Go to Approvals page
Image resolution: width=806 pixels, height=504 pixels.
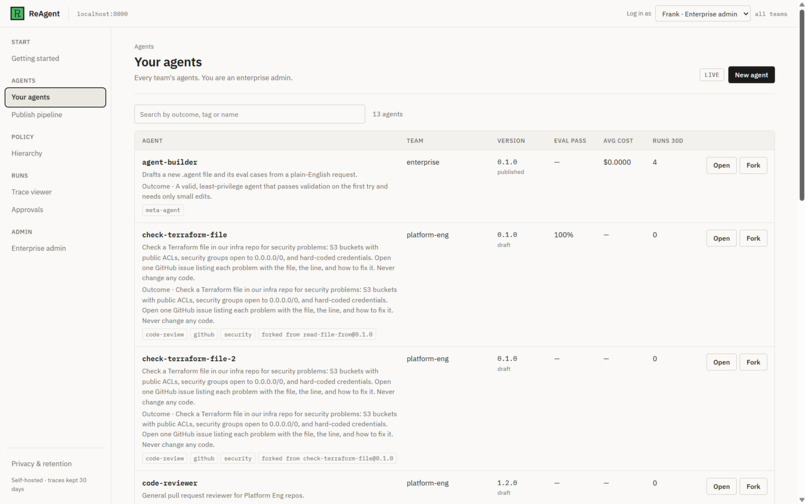click(x=27, y=210)
